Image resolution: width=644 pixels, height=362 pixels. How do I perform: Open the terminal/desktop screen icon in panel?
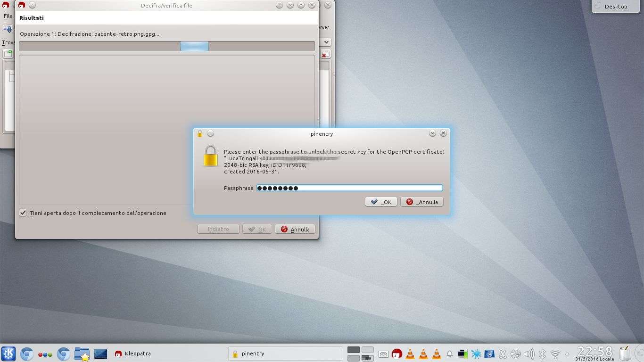point(100,354)
